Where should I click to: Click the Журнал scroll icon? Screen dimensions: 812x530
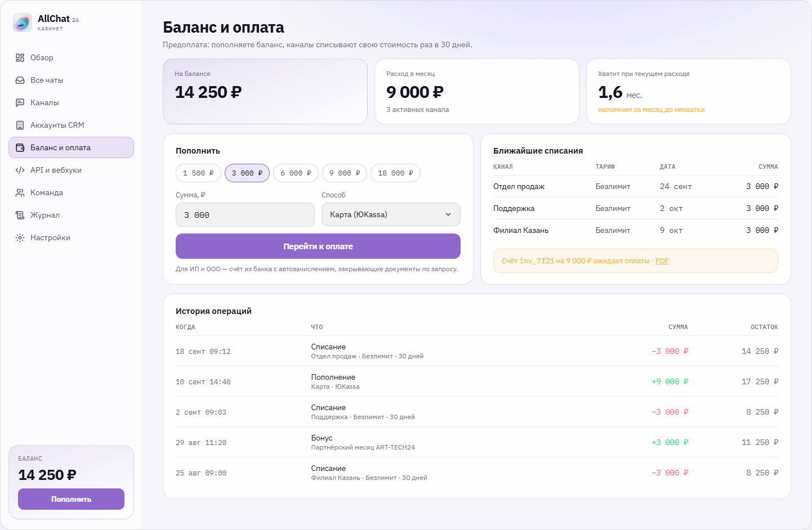[x=20, y=215]
